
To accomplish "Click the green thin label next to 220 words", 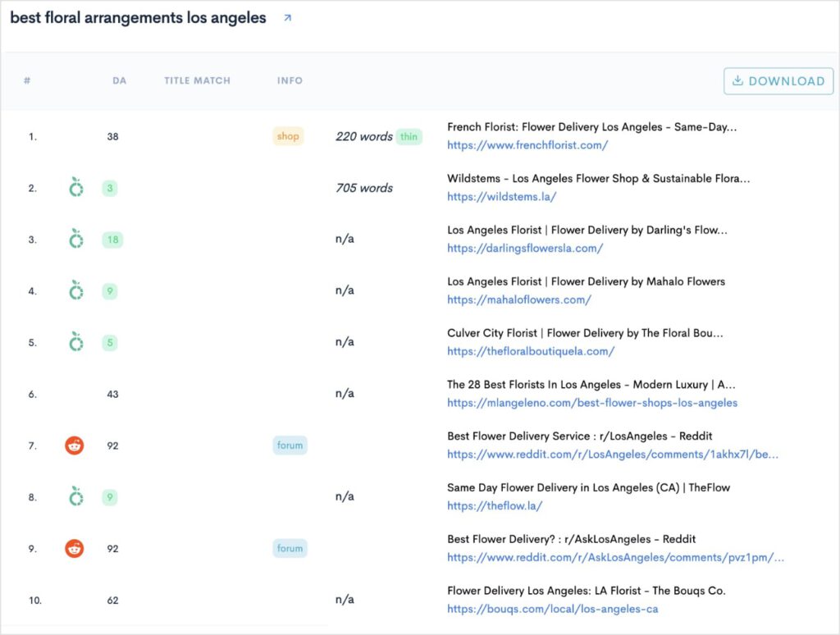I will tap(409, 136).
